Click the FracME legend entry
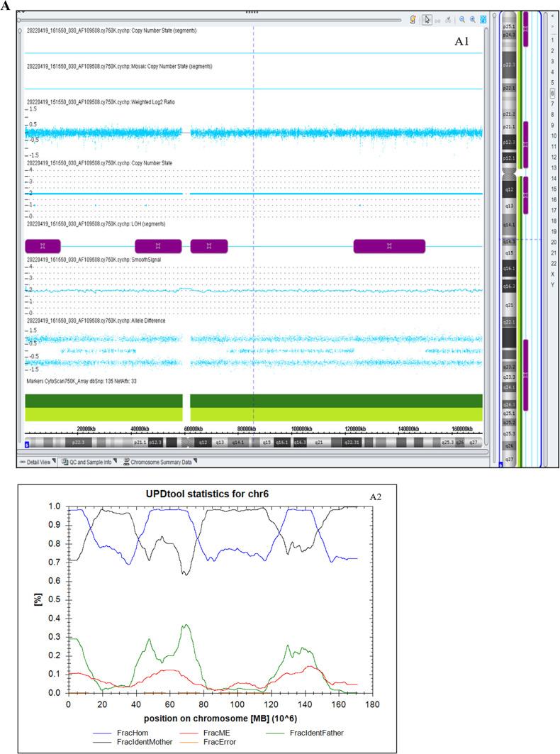 point(204,733)
